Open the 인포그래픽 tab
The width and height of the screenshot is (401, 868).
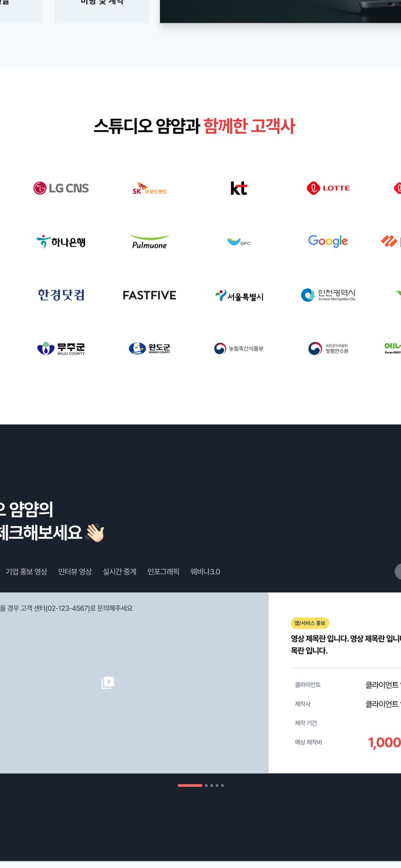click(x=163, y=572)
